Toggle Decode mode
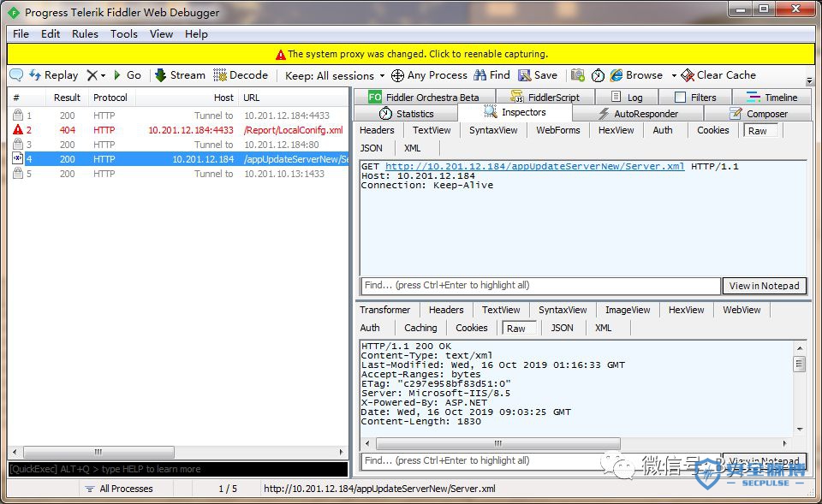822x504 pixels. pyautogui.click(x=241, y=75)
